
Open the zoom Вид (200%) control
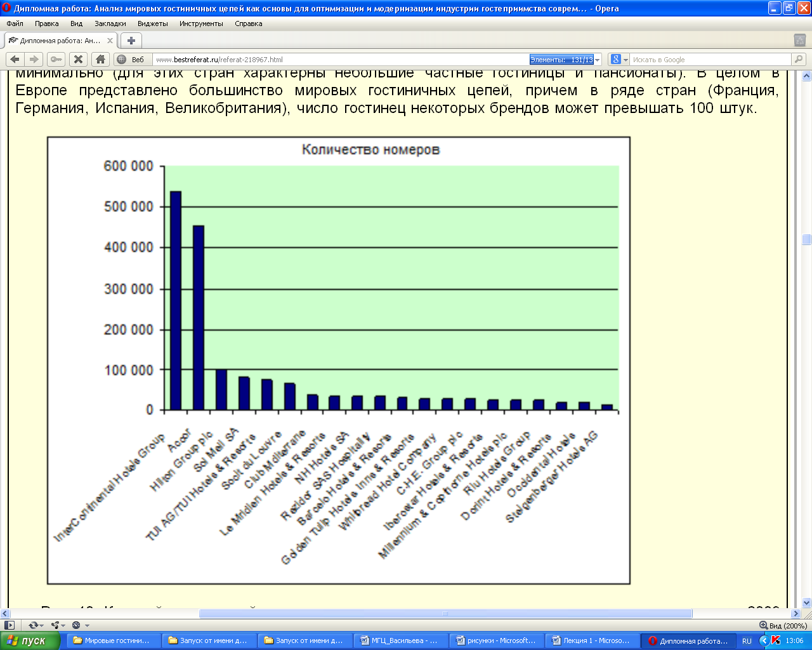(782, 625)
